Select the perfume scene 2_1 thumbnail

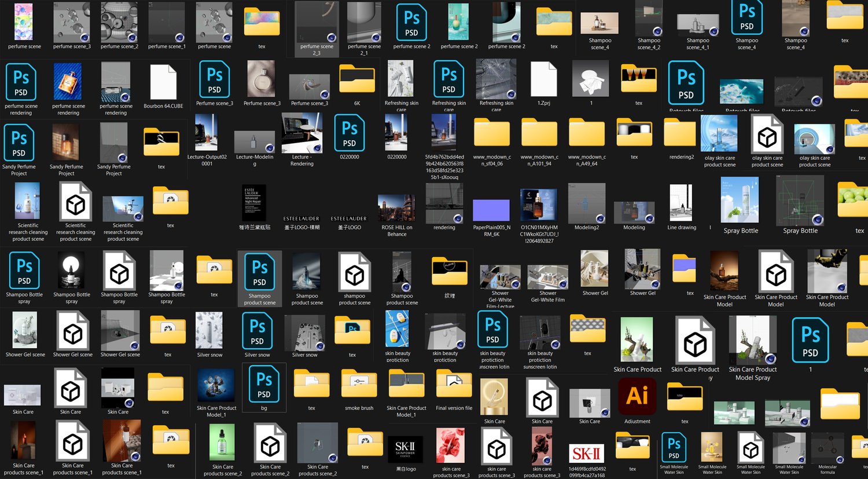[364, 21]
